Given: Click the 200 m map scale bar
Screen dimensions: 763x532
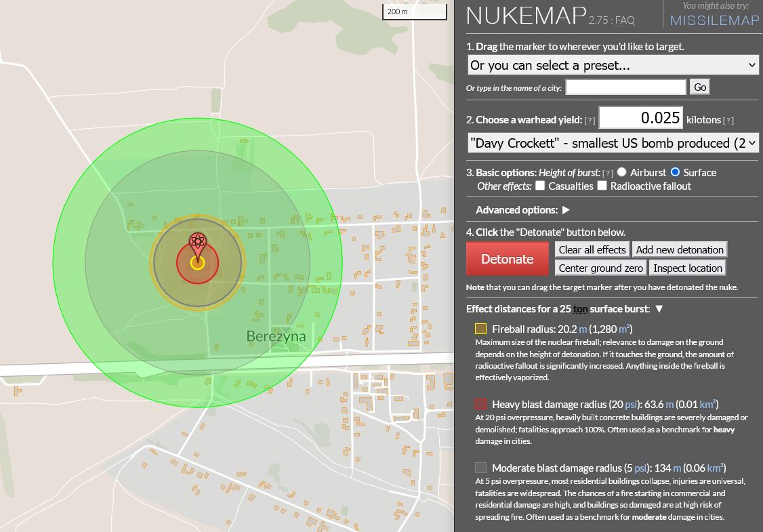Looking at the screenshot, I should [x=415, y=12].
